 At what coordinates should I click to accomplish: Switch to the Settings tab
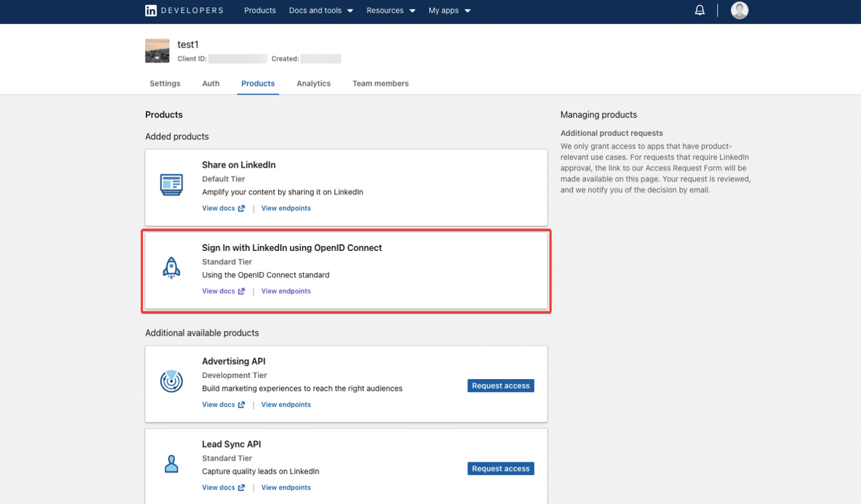point(164,83)
